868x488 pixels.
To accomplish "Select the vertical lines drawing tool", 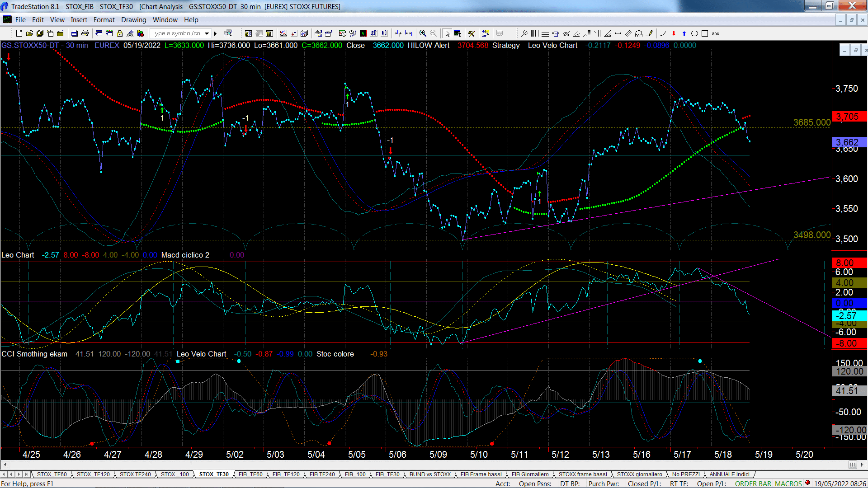I will 534,33.
